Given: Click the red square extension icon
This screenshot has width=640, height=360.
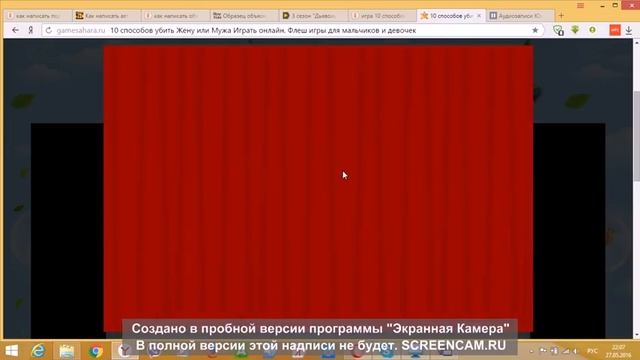Looking at the screenshot, I should click(x=615, y=30).
